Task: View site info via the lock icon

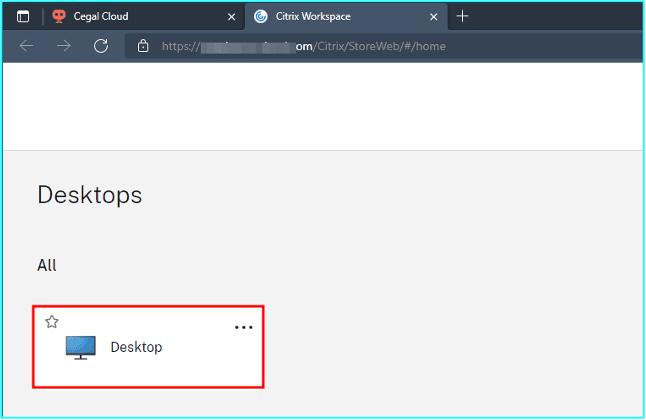Action: (143, 46)
